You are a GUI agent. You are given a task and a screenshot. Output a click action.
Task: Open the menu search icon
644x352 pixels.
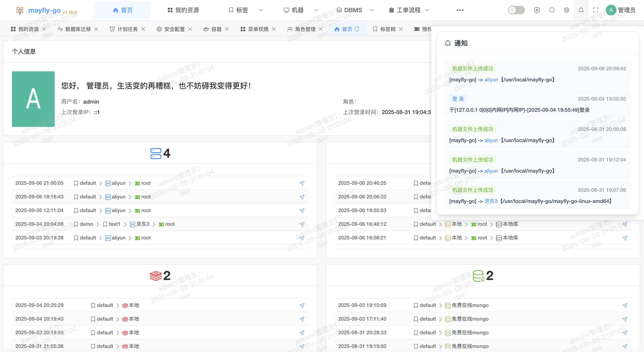[x=552, y=10]
